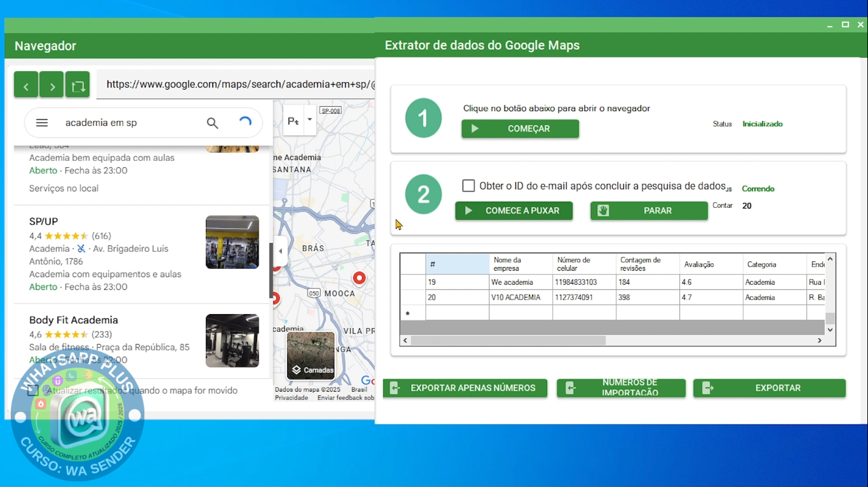Click 'Número de celular' column header

585,264
